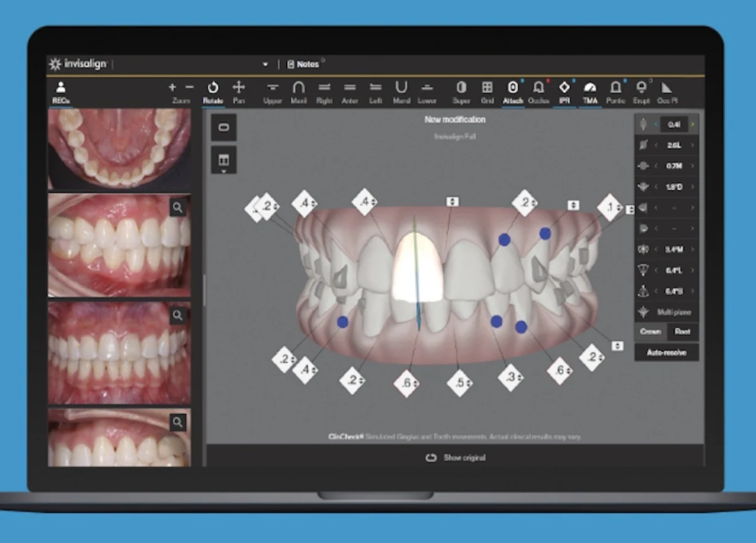Image resolution: width=756 pixels, height=543 pixels.
Task: Toggle IPR values display
Action: coord(564,92)
